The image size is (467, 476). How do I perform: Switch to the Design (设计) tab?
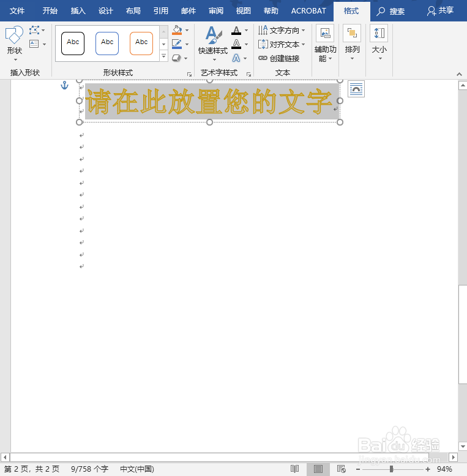(105, 11)
